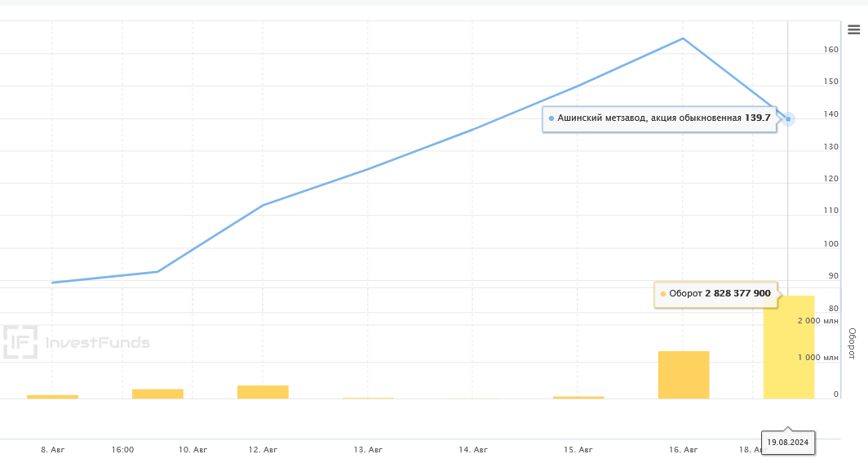Click the y-axis value 100

click(831, 243)
